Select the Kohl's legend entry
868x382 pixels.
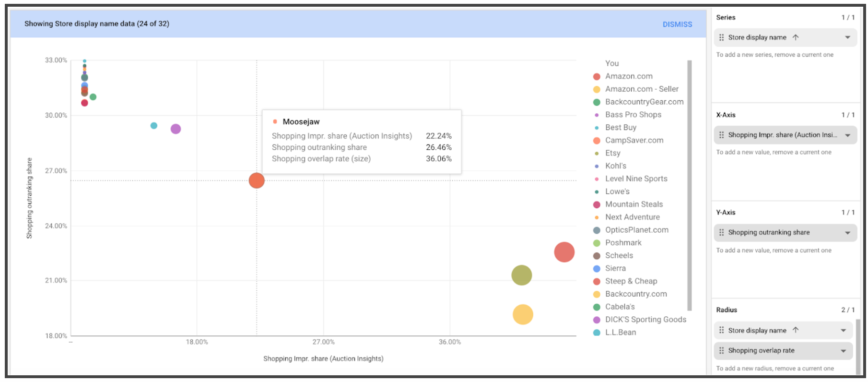click(610, 166)
